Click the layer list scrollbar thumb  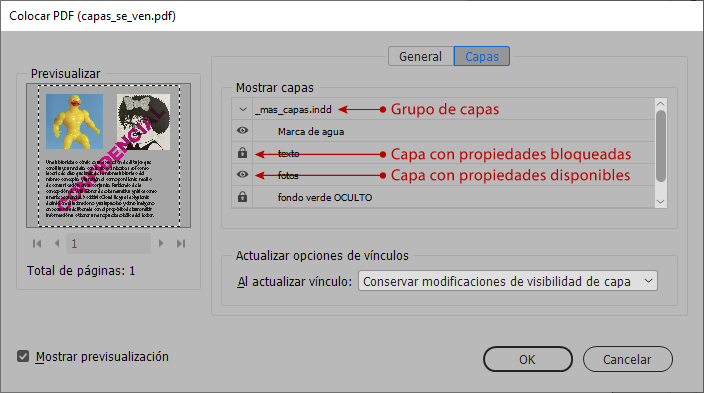tap(660, 146)
